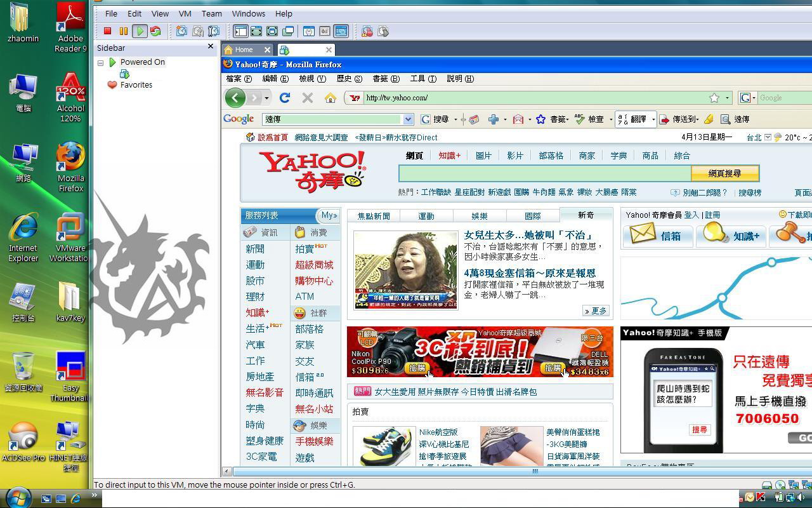This screenshot has width=812, height=508.
Task: Click the green Power On toolbar button
Action: pos(140,31)
